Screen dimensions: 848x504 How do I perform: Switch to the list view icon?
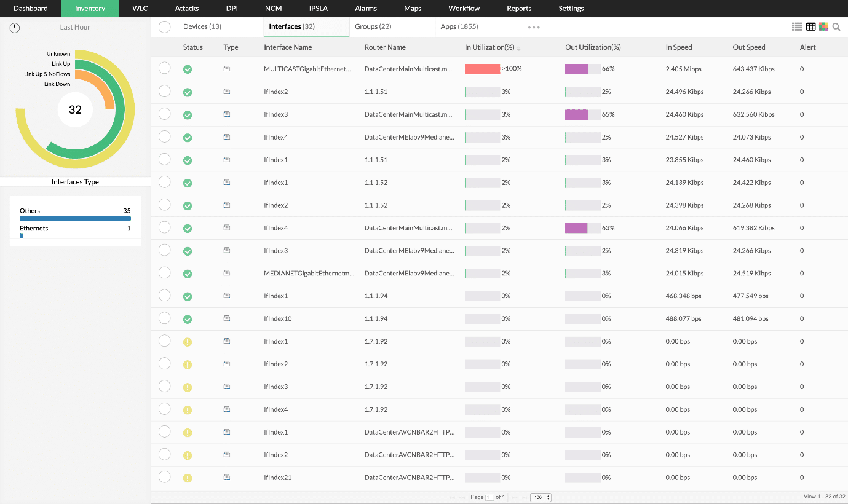[x=797, y=27]
